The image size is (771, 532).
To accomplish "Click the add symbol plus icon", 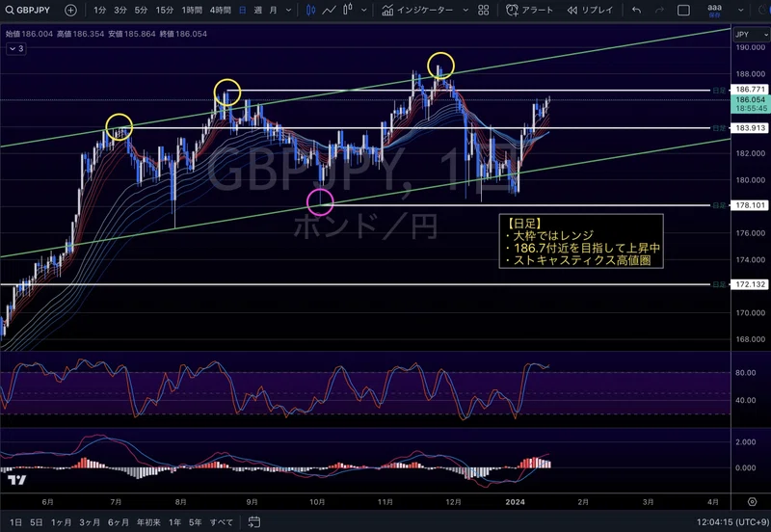I will (70, 10).
